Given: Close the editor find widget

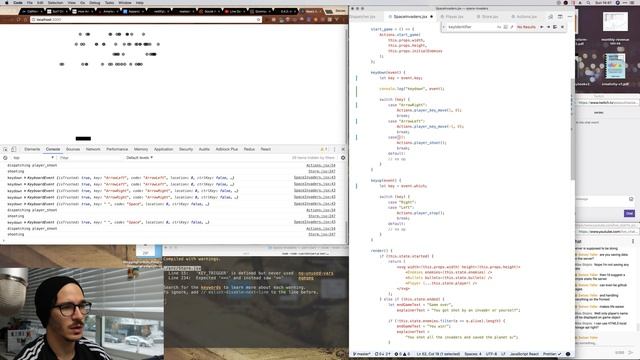Looking at the screenshot, I should 562,27.
